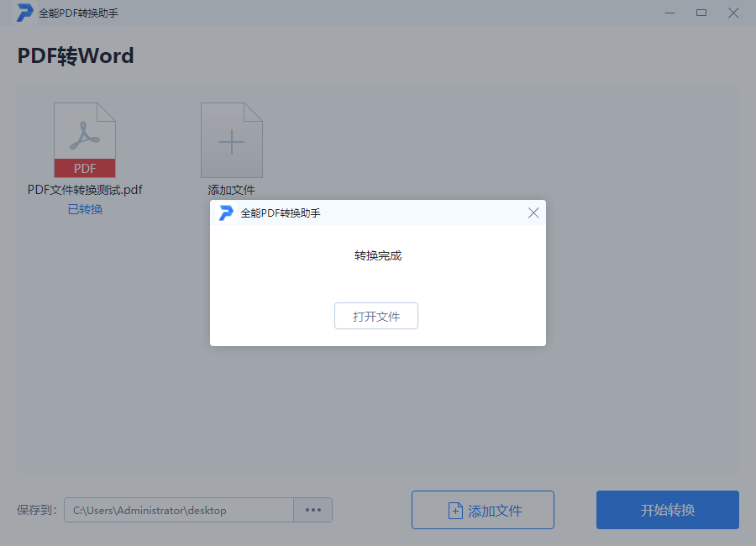The width and height of the screenshot is (756, 546).
Task: Click the folded-corner add file tile
Action: click(x=231, y=139)
